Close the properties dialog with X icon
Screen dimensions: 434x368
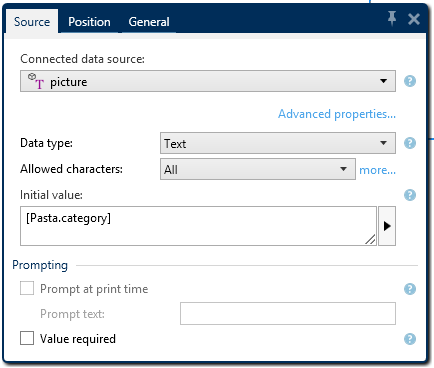(x=414, y=19)
